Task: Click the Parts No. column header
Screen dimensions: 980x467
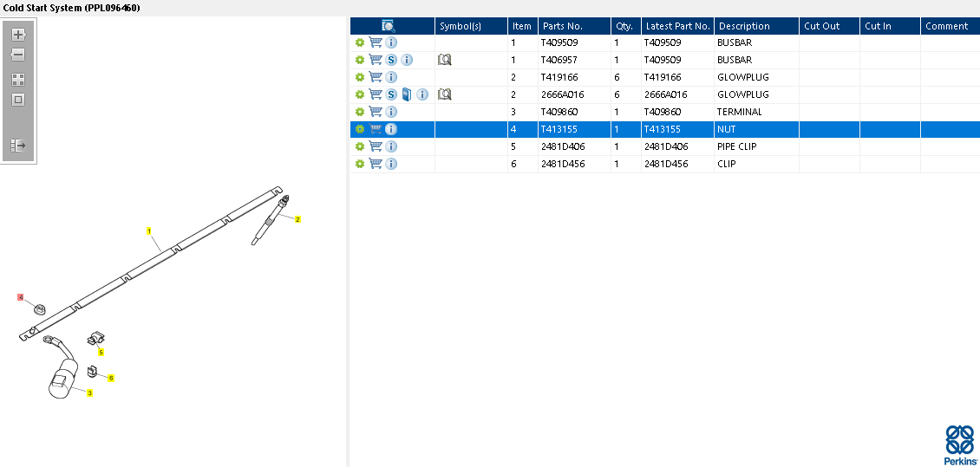Action: point(574,26)
